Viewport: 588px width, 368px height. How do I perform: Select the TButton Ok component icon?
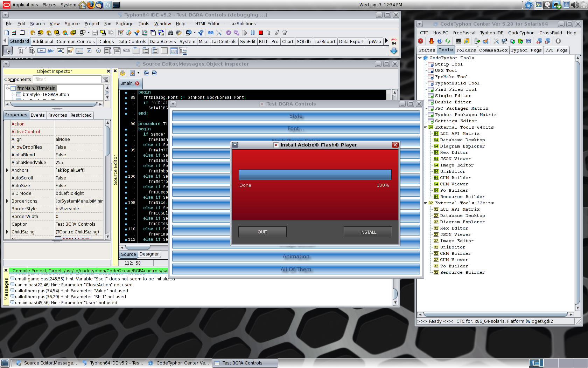pyautogui.click(x=42, y=51)
